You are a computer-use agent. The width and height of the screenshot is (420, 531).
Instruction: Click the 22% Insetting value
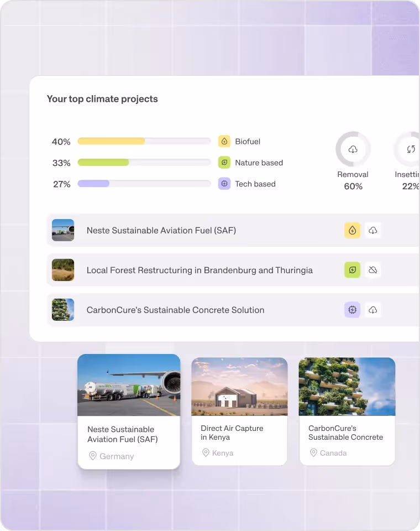pyautogui.click(x=411, y=186)
